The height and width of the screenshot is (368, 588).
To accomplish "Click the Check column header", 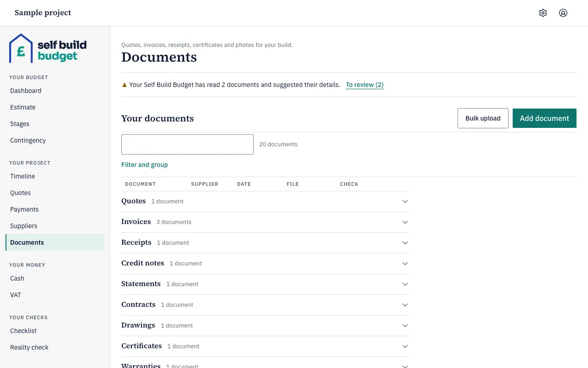I will [x=349, y=184].
